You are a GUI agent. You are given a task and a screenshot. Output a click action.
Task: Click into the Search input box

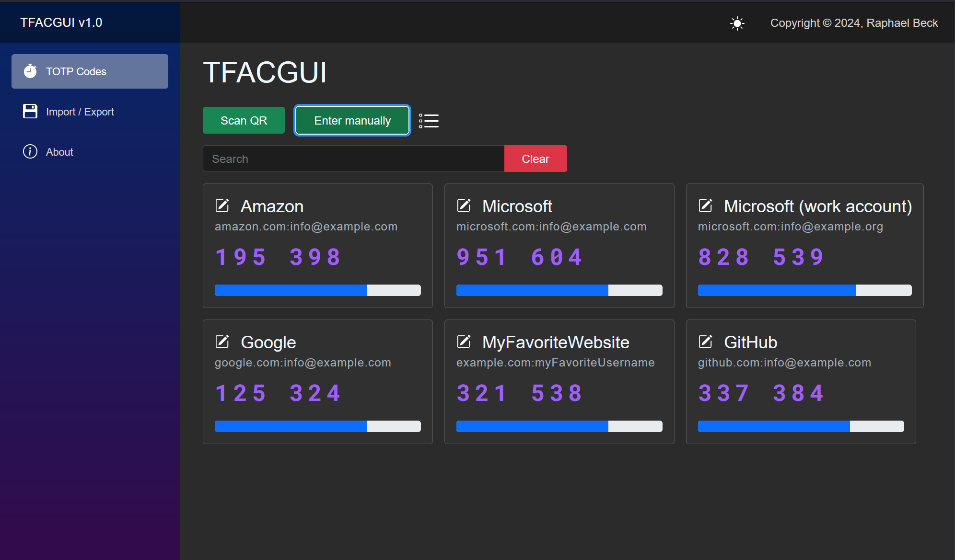coord(353,159)
